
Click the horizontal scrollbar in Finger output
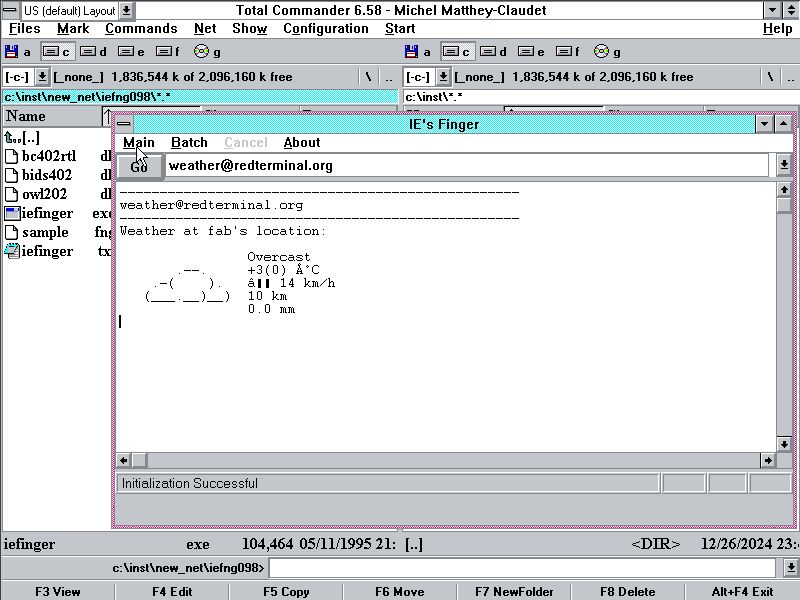tap(450, 460)
